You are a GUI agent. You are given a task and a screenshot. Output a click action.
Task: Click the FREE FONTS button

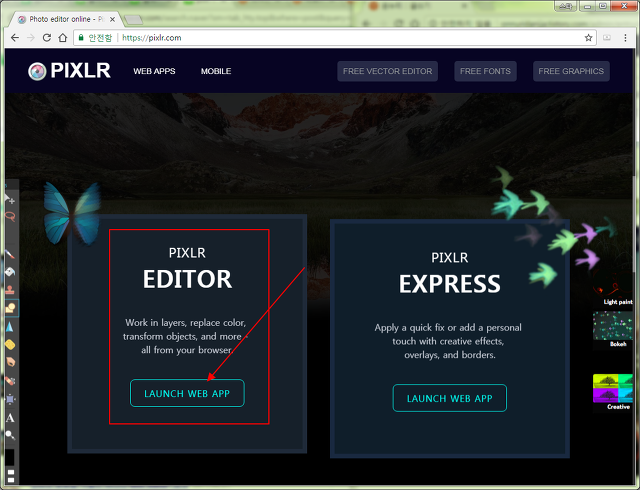[x=485, y=71]
